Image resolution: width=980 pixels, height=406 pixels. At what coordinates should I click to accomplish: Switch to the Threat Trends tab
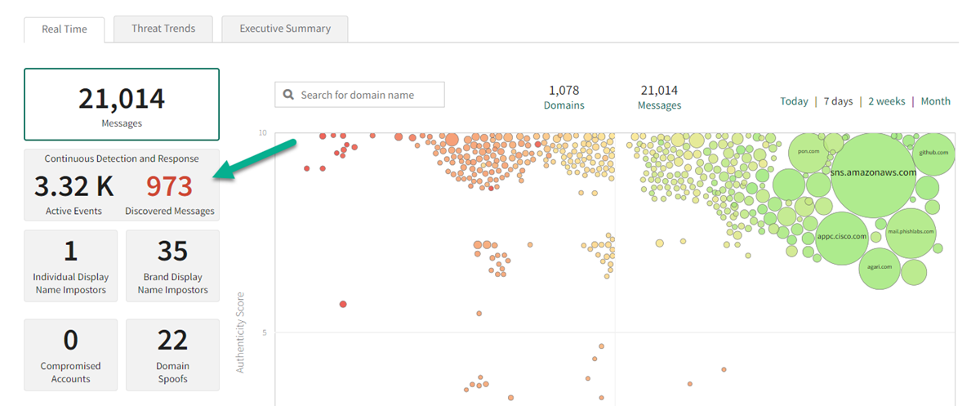(163, 29)
